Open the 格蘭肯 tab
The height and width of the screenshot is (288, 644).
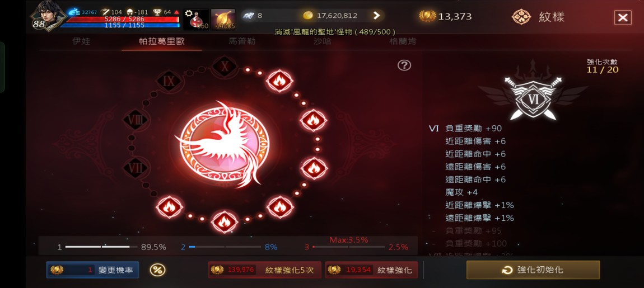tap(403, 41)
